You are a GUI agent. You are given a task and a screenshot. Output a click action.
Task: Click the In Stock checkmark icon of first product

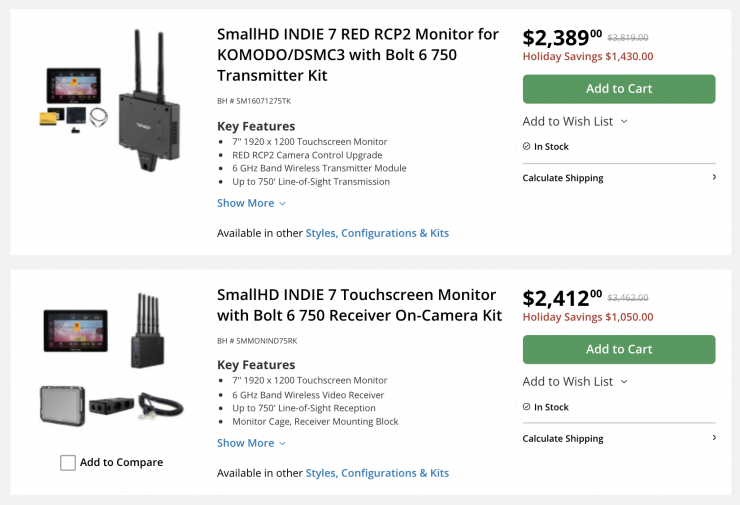point(527,146)
